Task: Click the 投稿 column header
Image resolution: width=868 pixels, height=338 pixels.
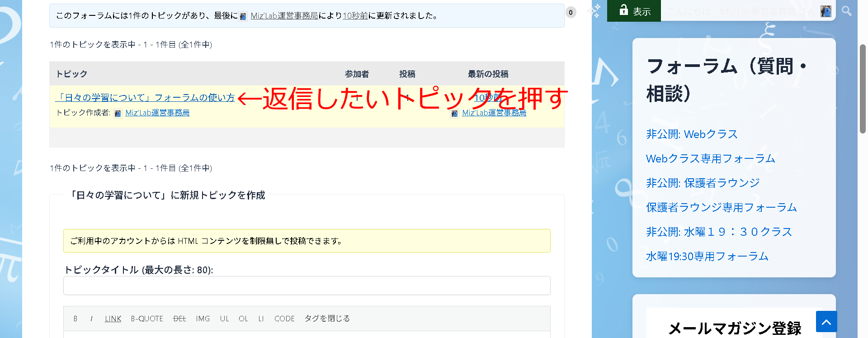Action: point(407,74)
